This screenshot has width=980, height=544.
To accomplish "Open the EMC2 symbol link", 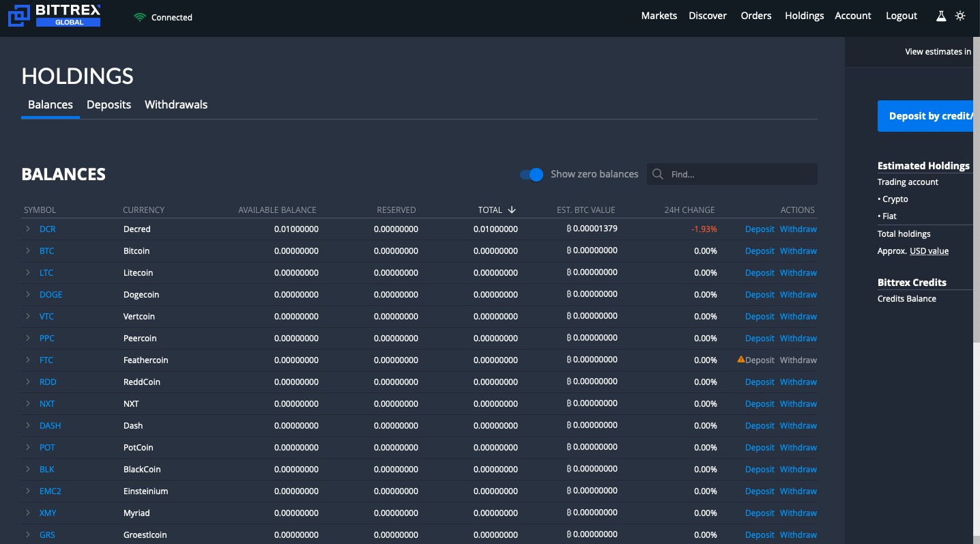I will click(x=51, y=491).
